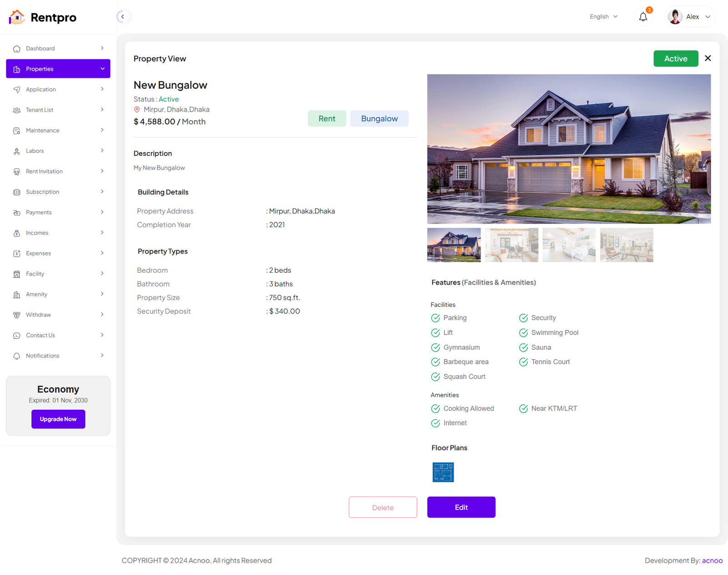The width and height of the screenshot is (728, 575).
Task: Click the Payments icon in the sidebar
Action: click(17, 213)
